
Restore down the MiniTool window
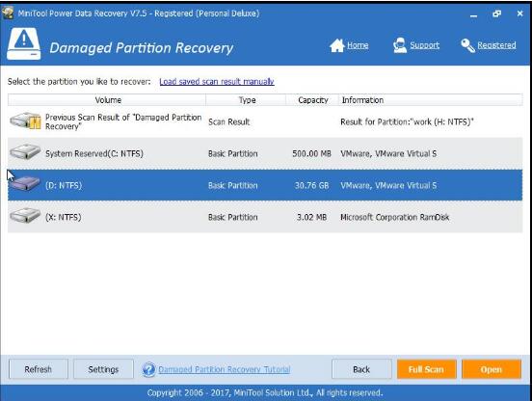(496, 13)
